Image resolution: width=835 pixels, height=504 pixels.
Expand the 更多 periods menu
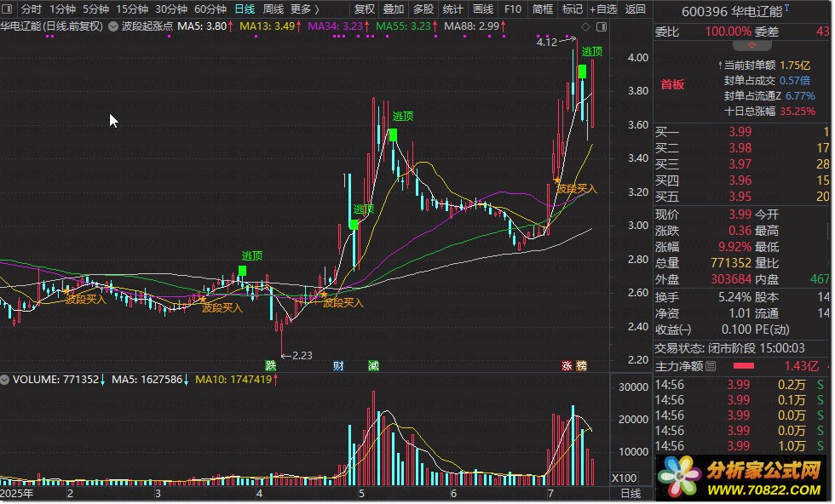tap(305, 9)
